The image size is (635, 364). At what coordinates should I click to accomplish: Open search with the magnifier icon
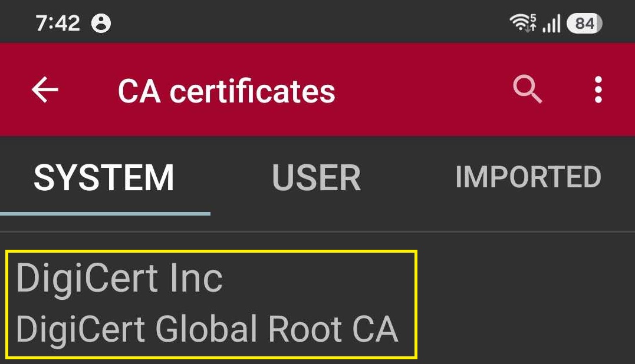click(x=527, y=89)
